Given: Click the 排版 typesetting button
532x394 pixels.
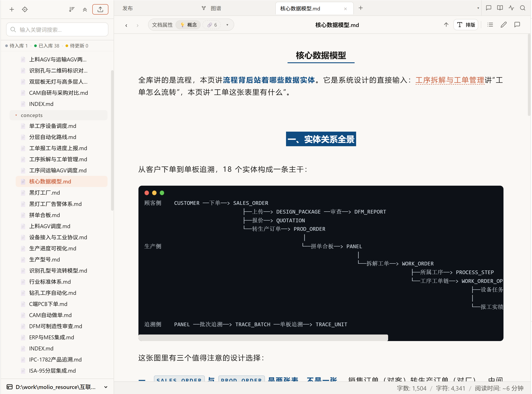Looking at the screenshot, I should coord(466,25).
